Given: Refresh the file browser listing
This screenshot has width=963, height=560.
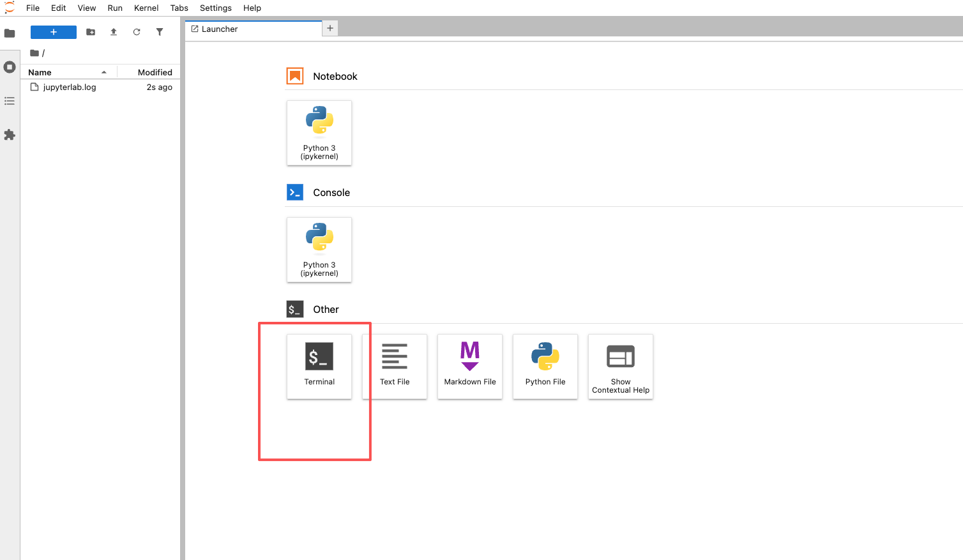Looking at the screenshot, I should [x=137, y=32].
